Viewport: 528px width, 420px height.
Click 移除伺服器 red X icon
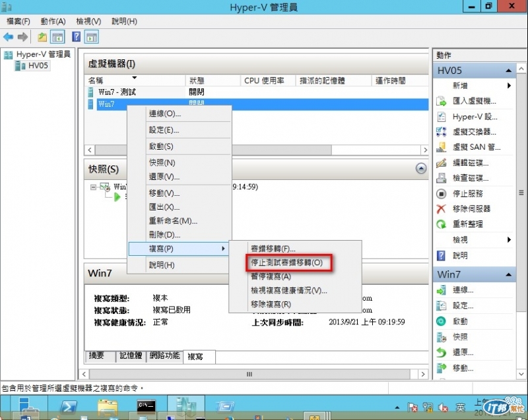pyautogui.click(x=441, y=209)
